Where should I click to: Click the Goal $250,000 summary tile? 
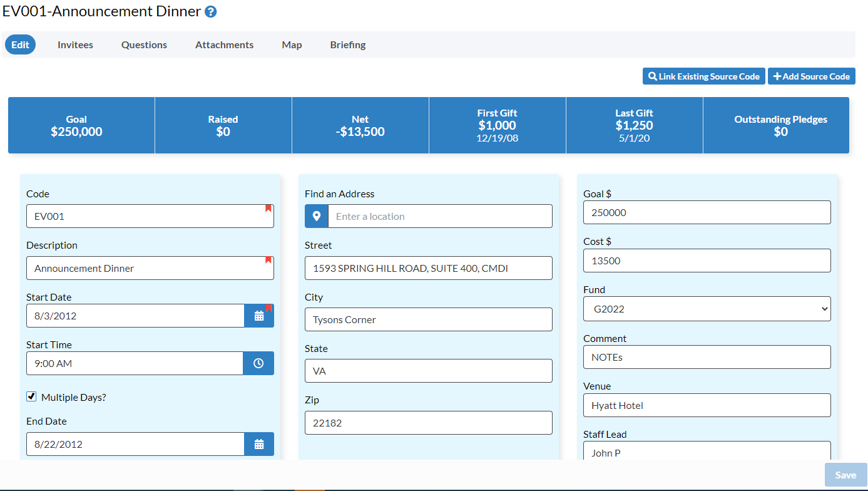(81, 125)
